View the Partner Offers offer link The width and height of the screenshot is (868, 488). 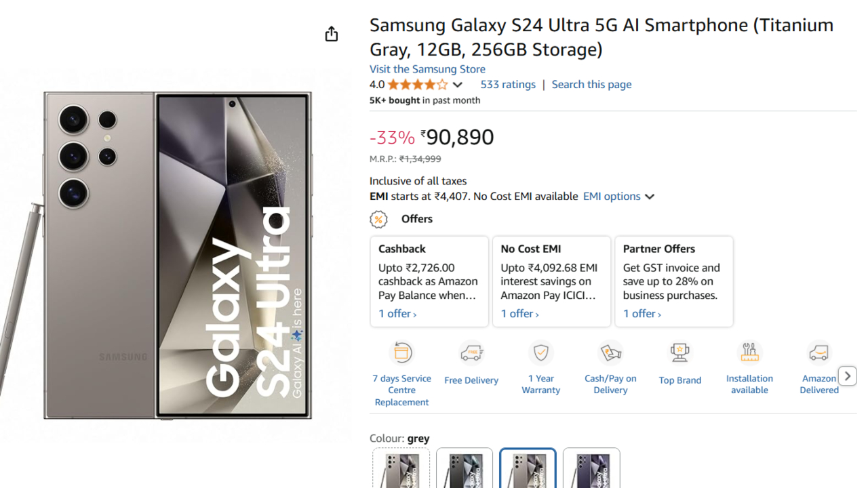point(642,314)
